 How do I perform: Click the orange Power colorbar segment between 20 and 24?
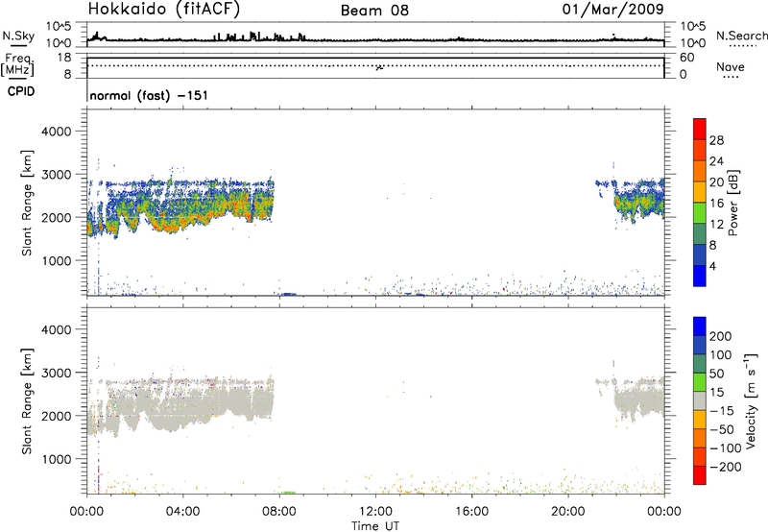700,171
